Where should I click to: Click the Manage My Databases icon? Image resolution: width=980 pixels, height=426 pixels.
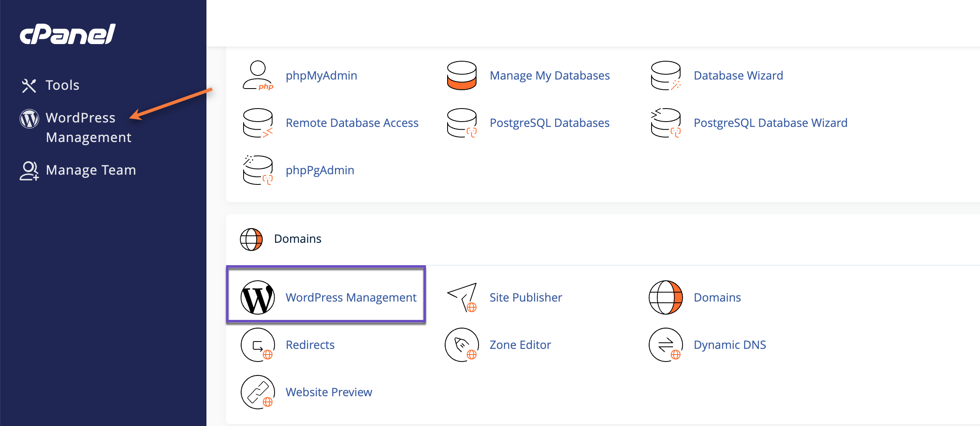(x=461, y=75)
